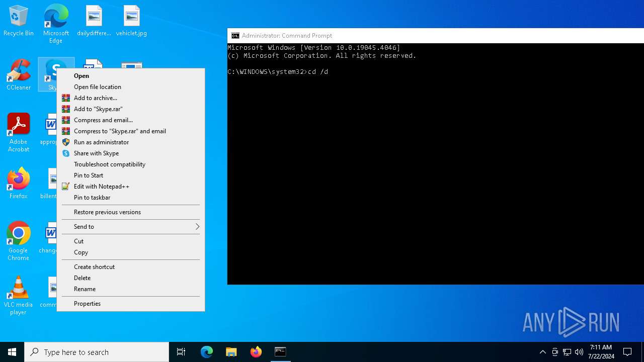This screenshot has height=362, width=644.
Task: Show hidden tray icons chevron
Action: pos(542,352)
